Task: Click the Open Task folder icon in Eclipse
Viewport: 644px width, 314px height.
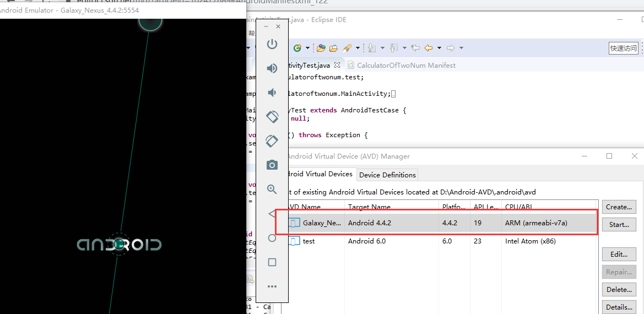Action: coord(333,48)
